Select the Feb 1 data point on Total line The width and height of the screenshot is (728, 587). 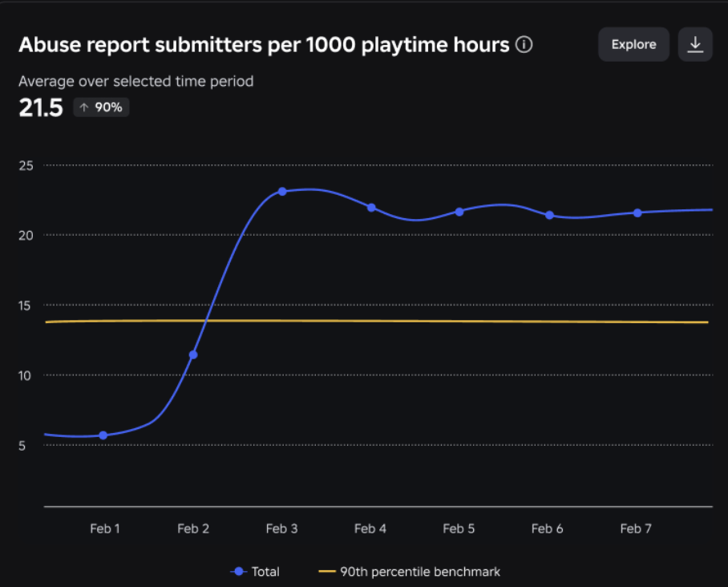click(103, 435)
